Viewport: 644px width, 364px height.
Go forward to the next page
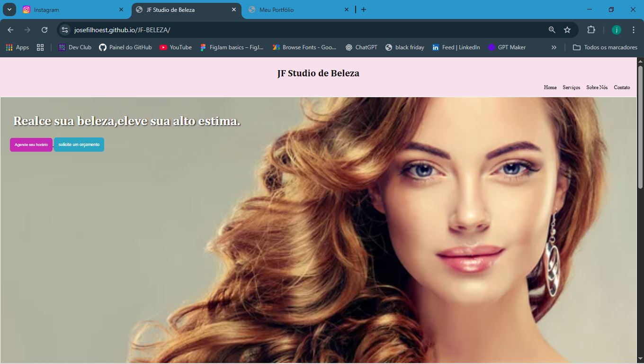pos(27,30)
